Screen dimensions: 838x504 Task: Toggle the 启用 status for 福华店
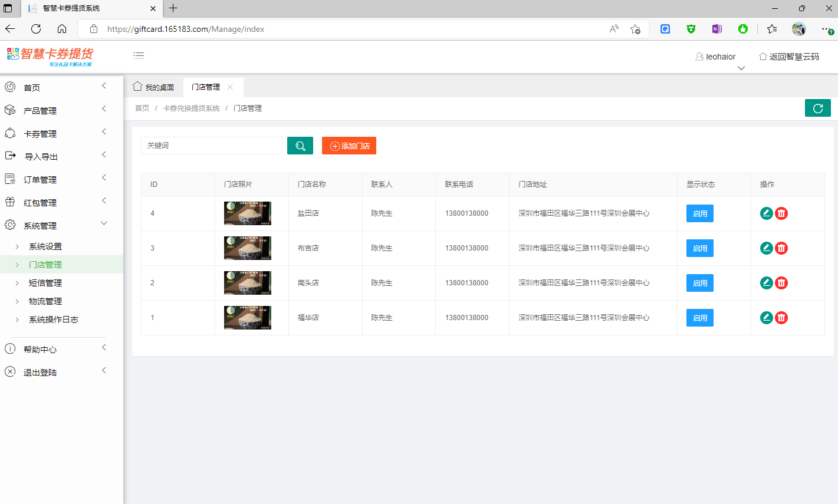click(x=699, y=318)
